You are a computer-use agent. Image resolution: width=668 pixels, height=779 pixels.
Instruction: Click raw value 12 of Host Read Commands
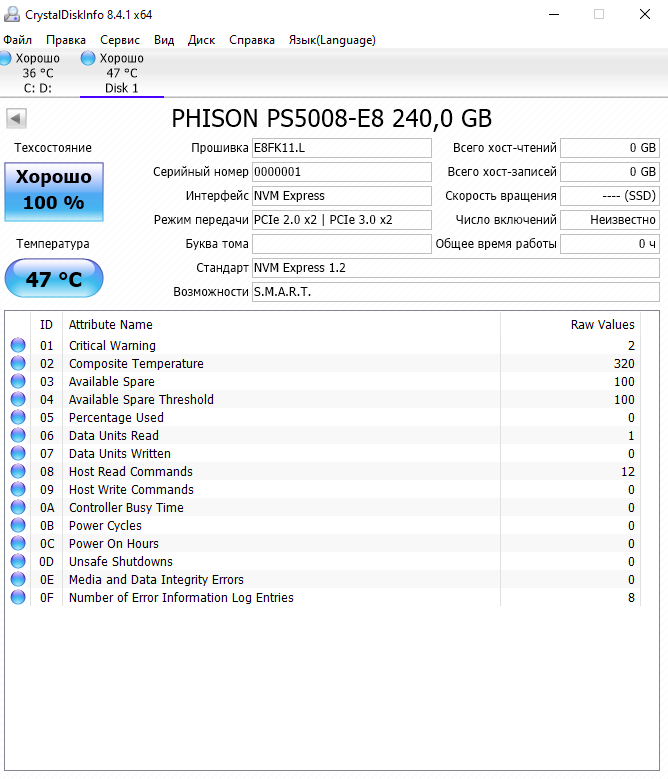[x=628, y=471]
